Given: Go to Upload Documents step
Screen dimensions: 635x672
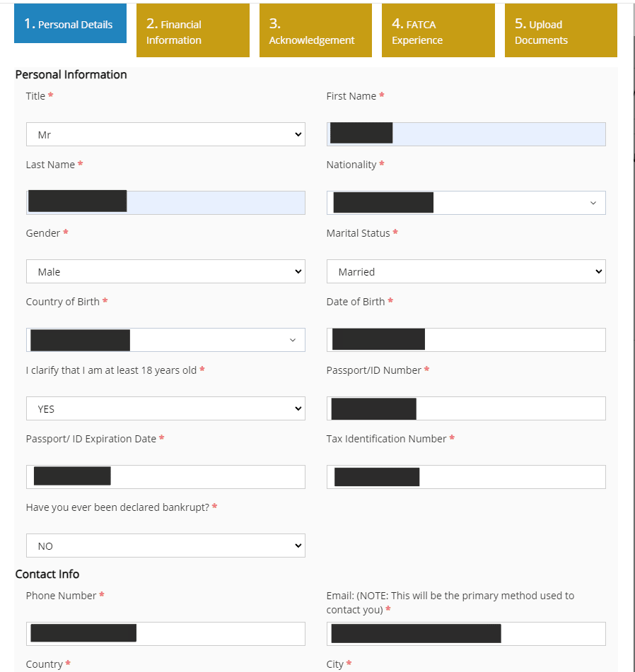Looking at the screenshot, I should 561,30.
